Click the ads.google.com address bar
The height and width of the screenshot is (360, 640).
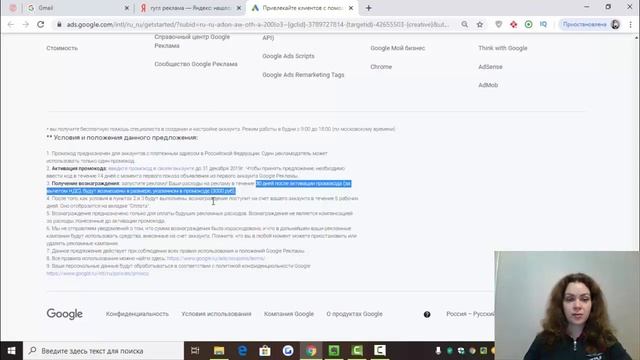(x=257, y=24)
